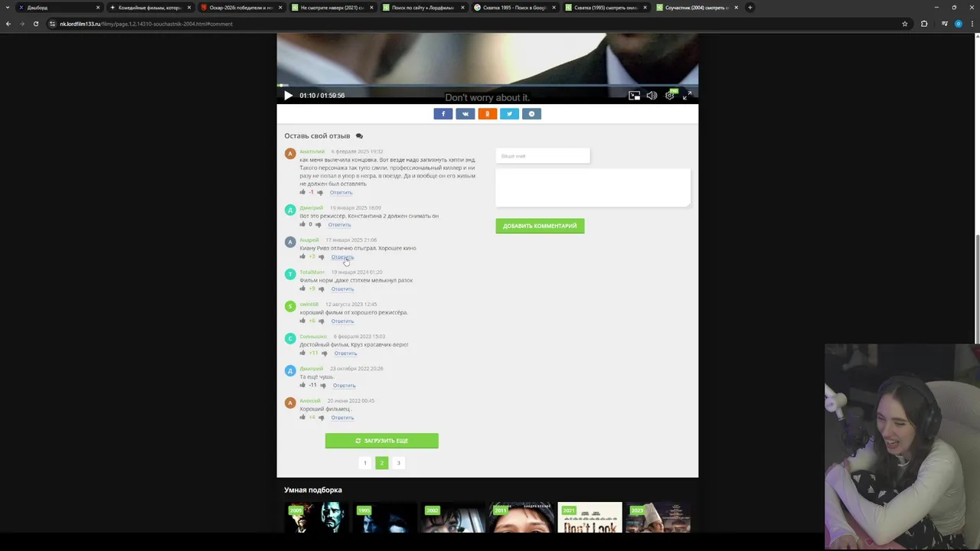Dislike swint68's comment
The height and width of the screenshot is (551, 980).
[321, 321]
